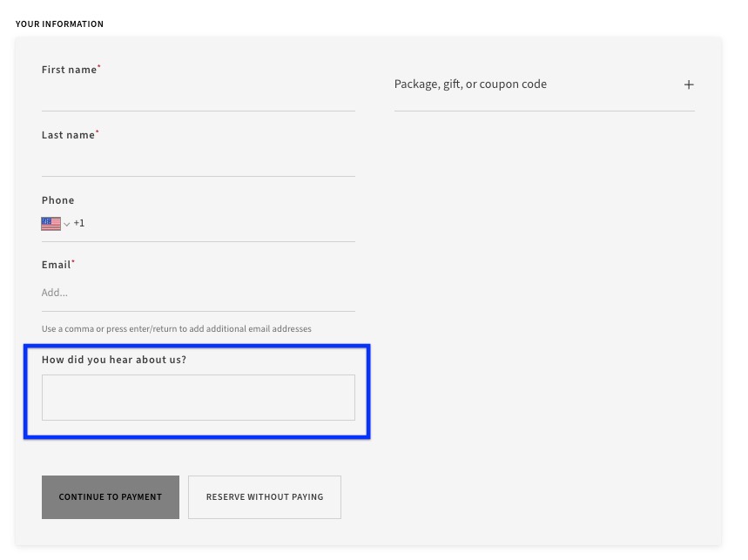Click the red asterisk next to Last name
The image size is (748, 560).
pyautogui.click(x=97, y=131)
